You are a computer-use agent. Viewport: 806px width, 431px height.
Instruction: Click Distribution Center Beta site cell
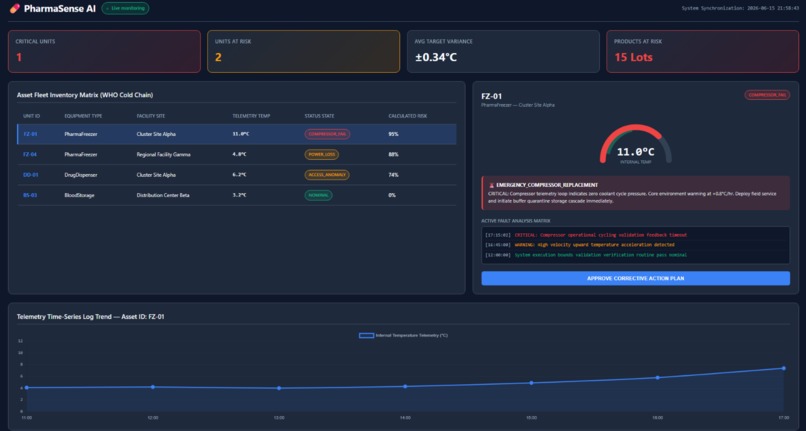(163, 195)
